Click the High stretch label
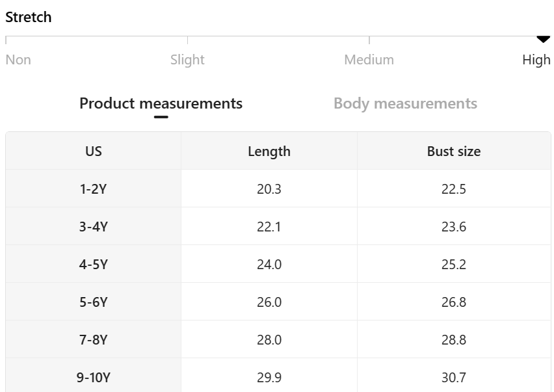The image size is (554, 392). 536,60
